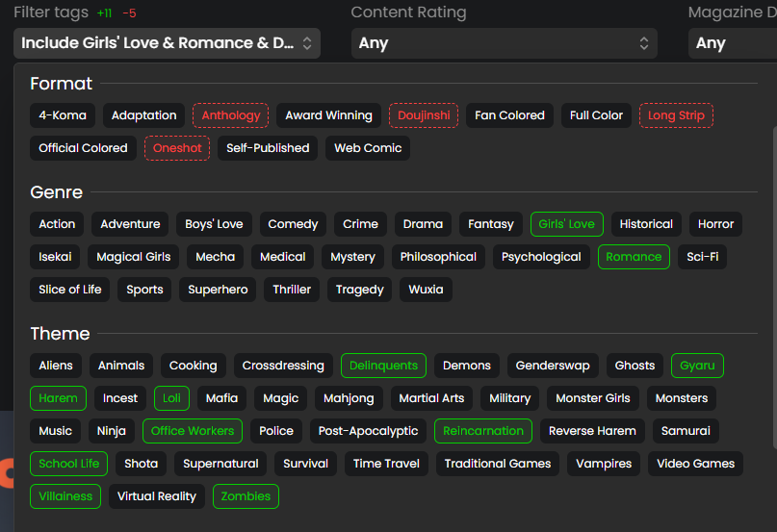
Task: Toggle the included Office Workers tag
Action: [x=193, y=431]
